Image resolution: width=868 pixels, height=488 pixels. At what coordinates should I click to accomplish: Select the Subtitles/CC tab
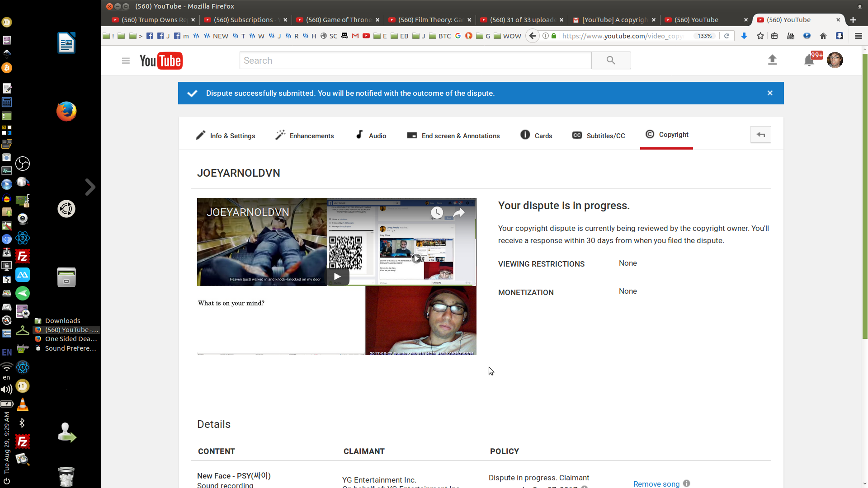pos(599,136)
